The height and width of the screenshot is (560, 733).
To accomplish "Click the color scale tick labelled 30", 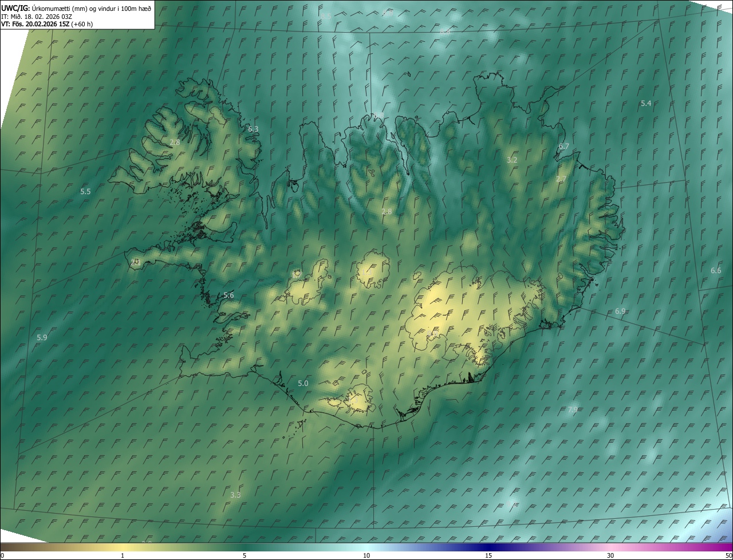I will [610, 556].
